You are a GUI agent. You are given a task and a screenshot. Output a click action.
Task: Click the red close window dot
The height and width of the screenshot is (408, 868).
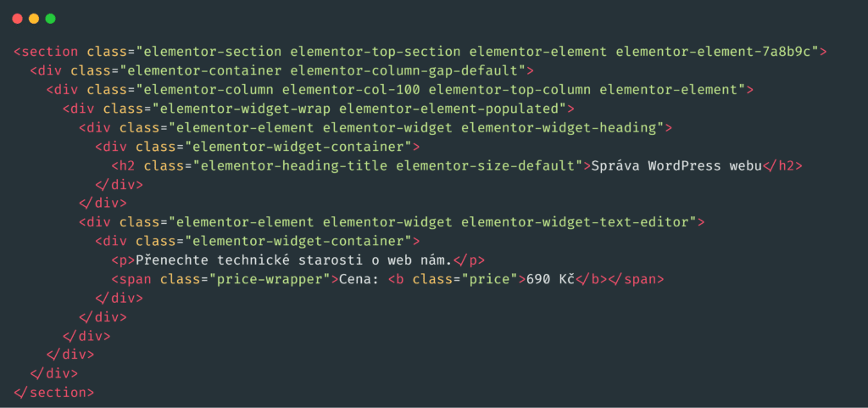pos(17,18)
